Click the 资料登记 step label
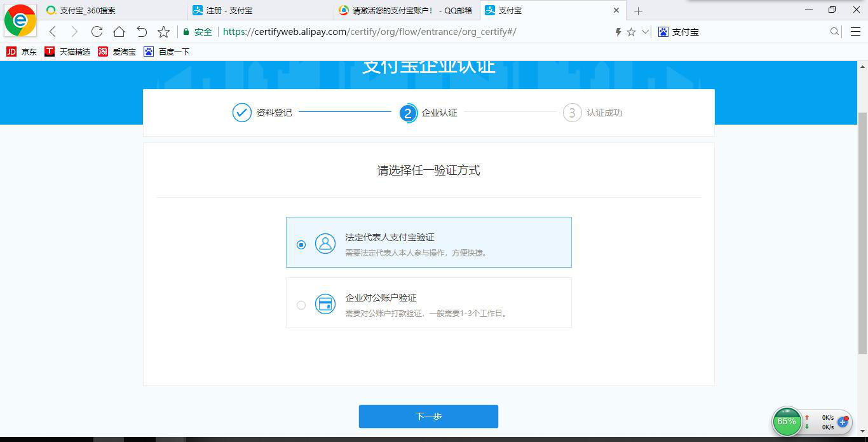Viewport: 868px width, 442px height. point(274,113)
